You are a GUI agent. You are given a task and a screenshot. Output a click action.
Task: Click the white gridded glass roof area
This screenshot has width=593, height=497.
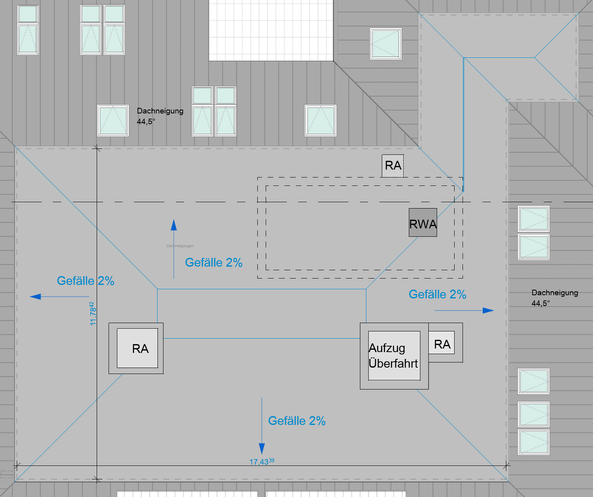click(x=271, y=30)
